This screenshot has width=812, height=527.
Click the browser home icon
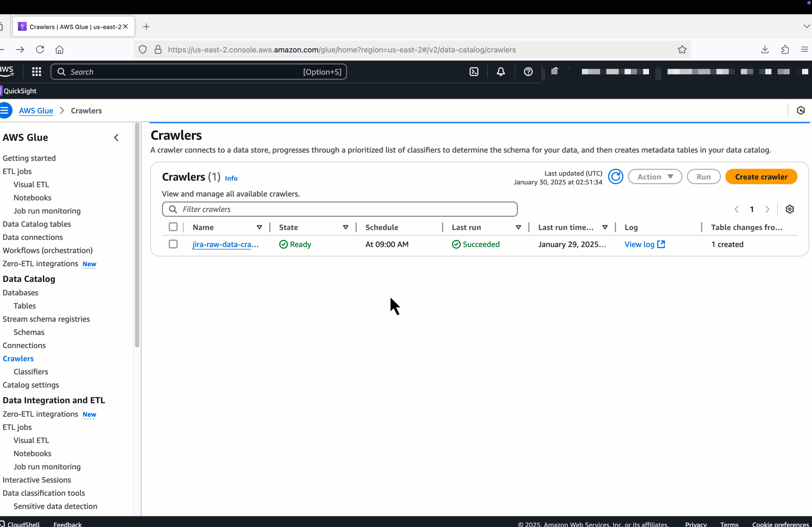pyautogui.click(x=59, y=49)
